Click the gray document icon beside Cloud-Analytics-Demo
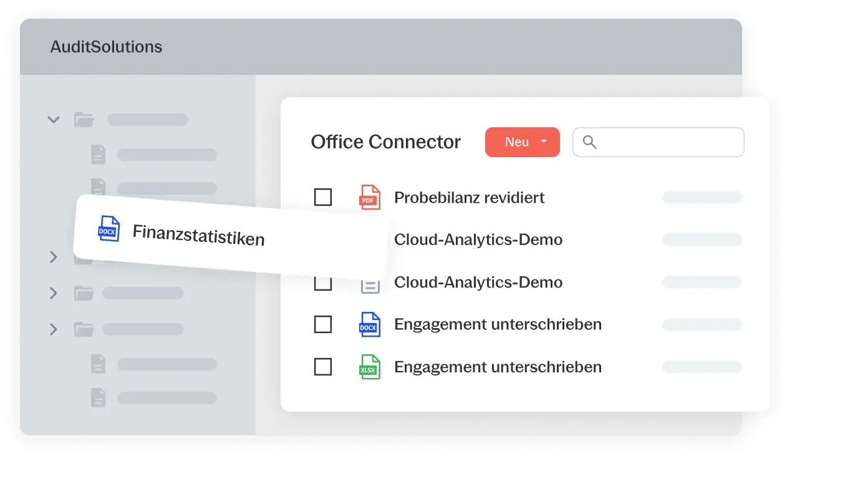This screenshot has width=868, height=489. pyautogui.click(x=370, y=284)
